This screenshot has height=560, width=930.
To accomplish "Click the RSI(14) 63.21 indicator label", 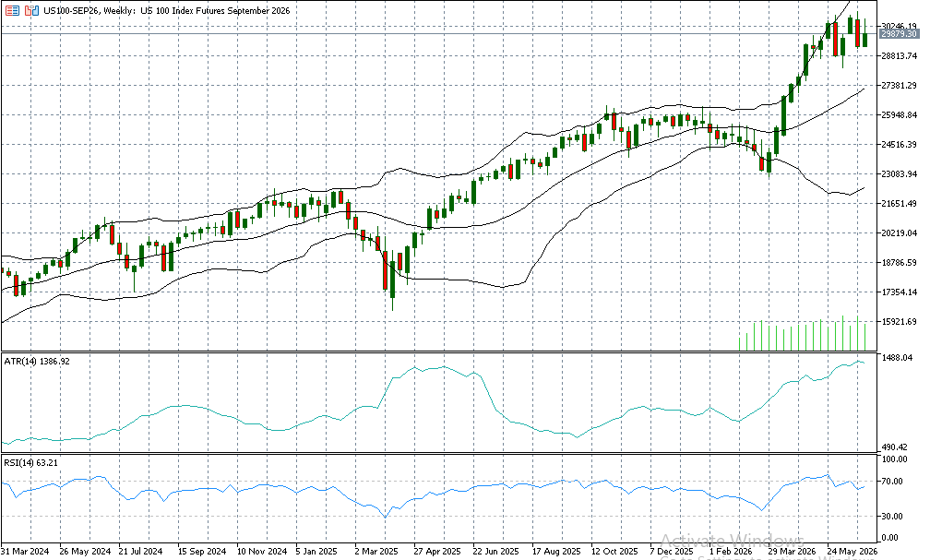I will tap(30, 463).
